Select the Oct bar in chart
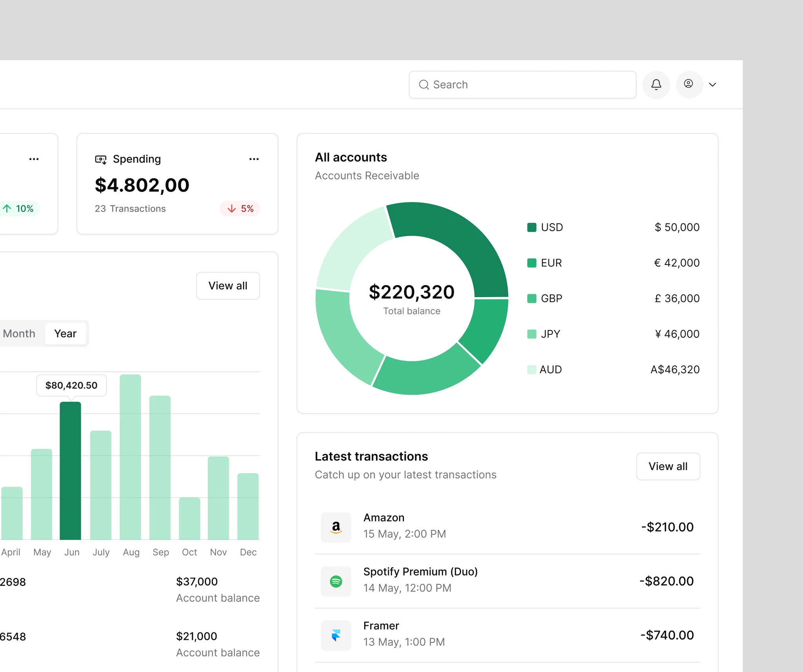 coord(189,518)
